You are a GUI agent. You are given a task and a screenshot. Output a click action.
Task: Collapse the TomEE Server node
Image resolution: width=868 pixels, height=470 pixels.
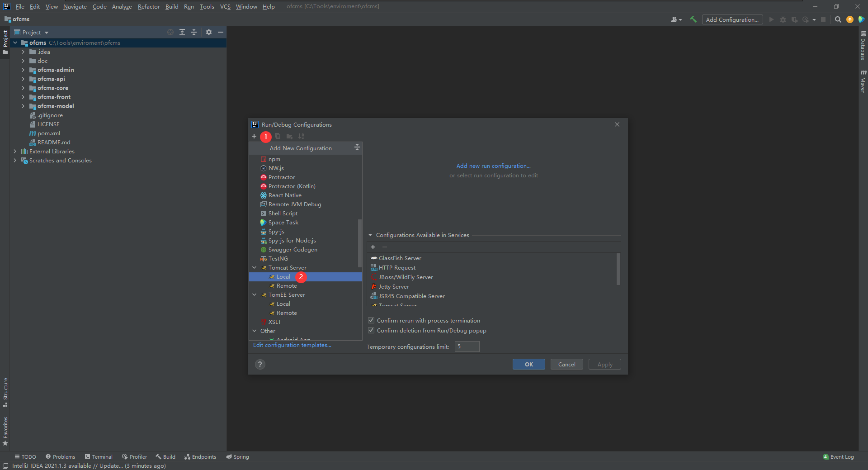pyautogui.click(x=255, y=294)
